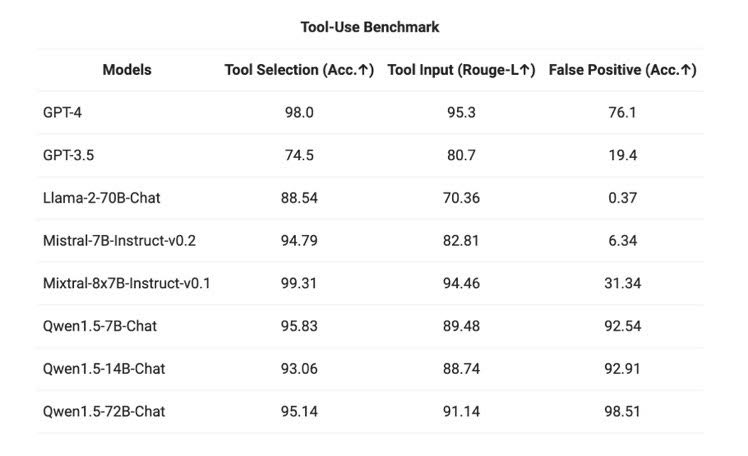The image size is (748, 456).
Task: Click the 70.36 Rouge-L value
Action: pos(461,198)
